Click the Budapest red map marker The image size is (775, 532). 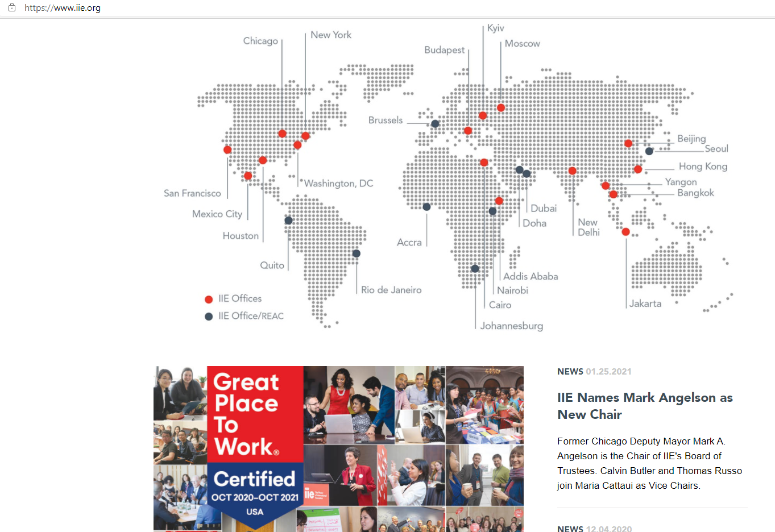(x=468, y=131)
